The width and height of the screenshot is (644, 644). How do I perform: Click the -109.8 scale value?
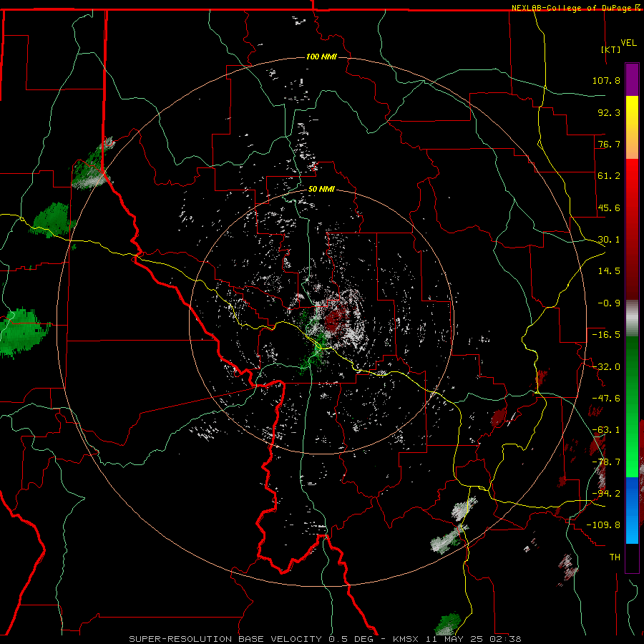click(604, 525)
